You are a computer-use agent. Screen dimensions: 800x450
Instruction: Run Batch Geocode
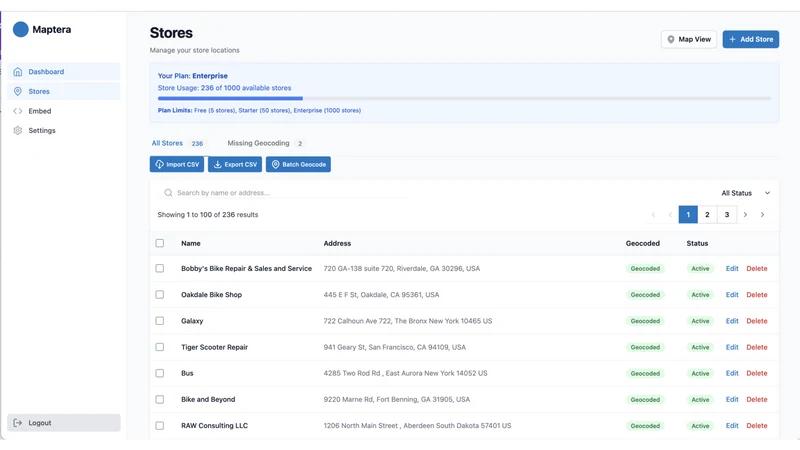[298, 164]
